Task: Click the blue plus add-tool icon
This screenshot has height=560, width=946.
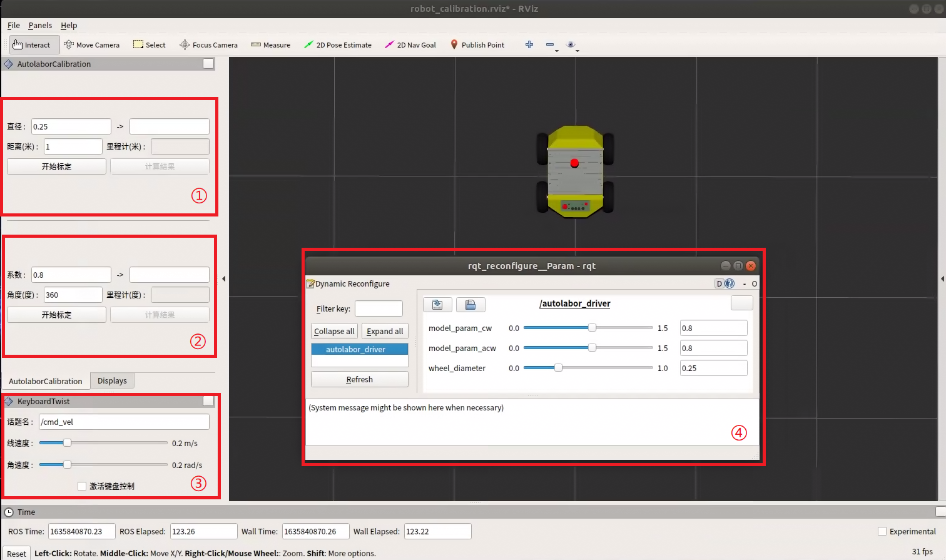Action: 529,44
